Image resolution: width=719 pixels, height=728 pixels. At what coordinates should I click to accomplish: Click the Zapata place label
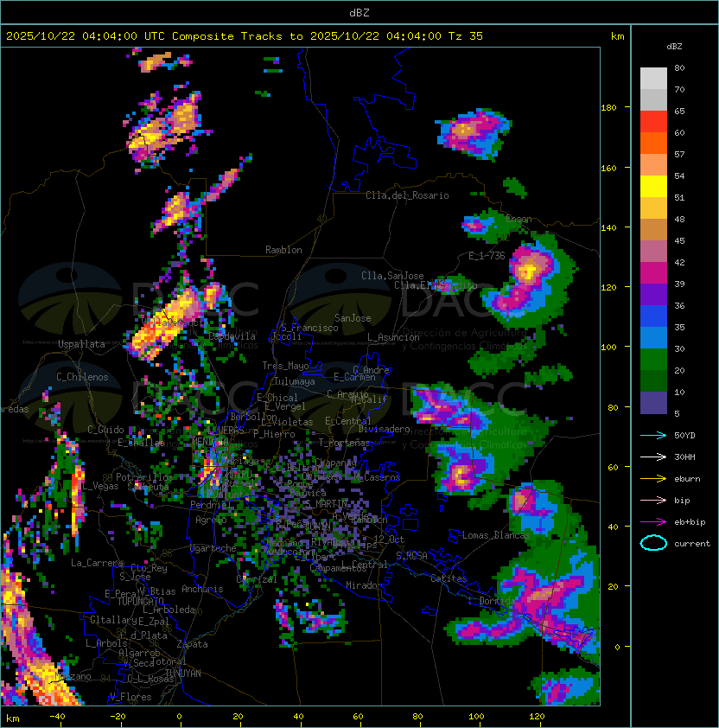192,644
